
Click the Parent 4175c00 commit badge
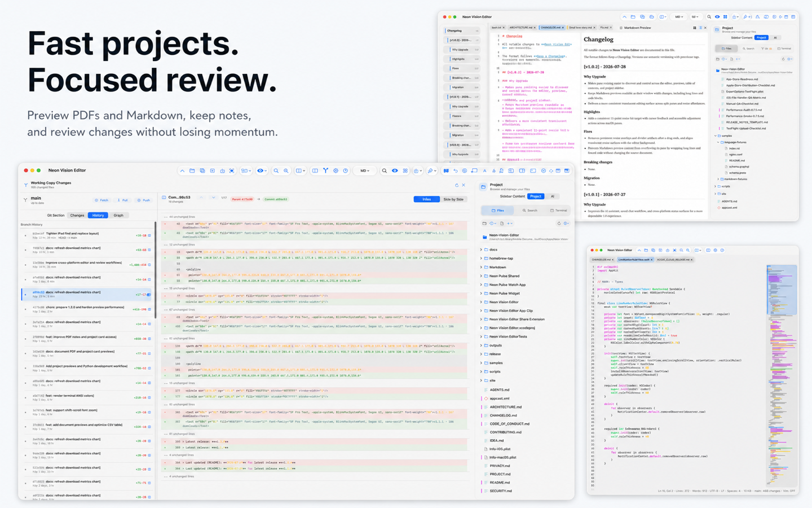[x=242, y=199]
